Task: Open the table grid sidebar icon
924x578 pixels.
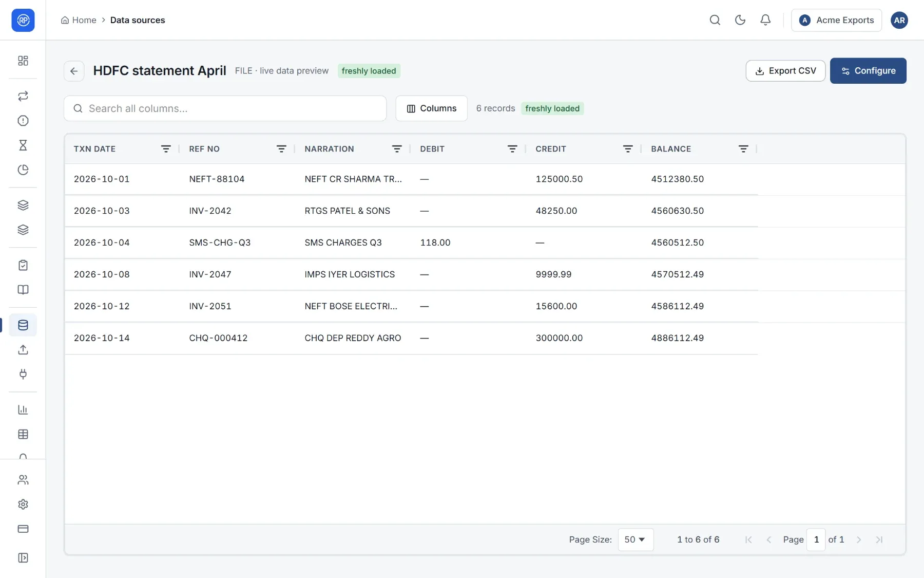Action: (23, 435)
